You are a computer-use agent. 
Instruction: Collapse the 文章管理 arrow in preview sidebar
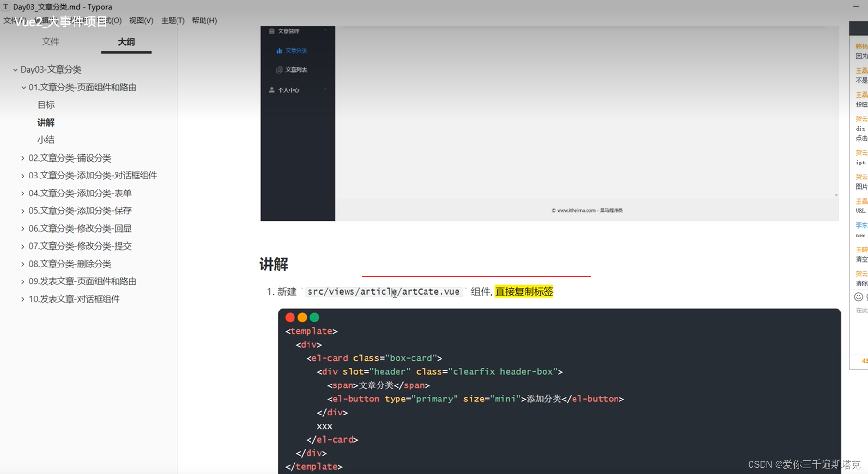pyautogui.click(x=325, y=30)
